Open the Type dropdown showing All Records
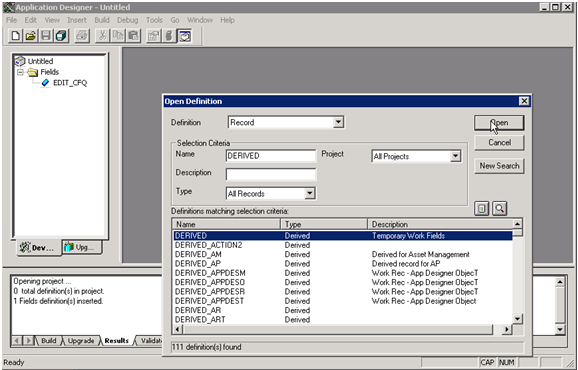578x370 pixels. 310,193
